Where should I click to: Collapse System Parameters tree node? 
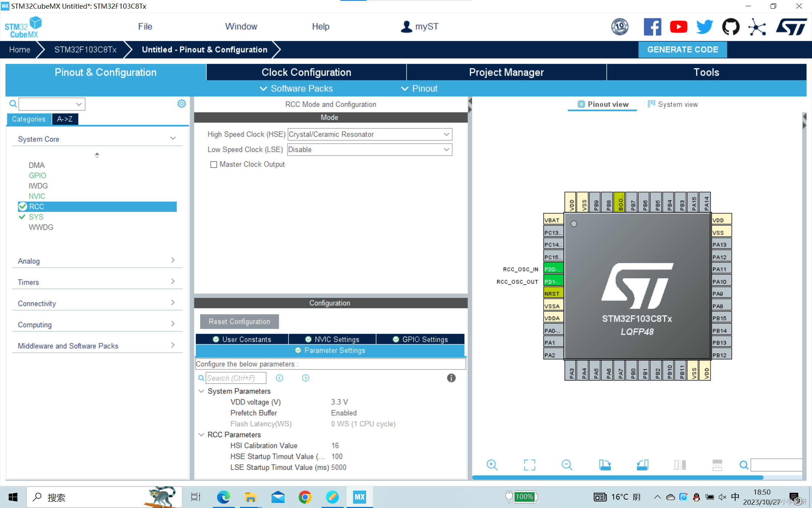202,391
